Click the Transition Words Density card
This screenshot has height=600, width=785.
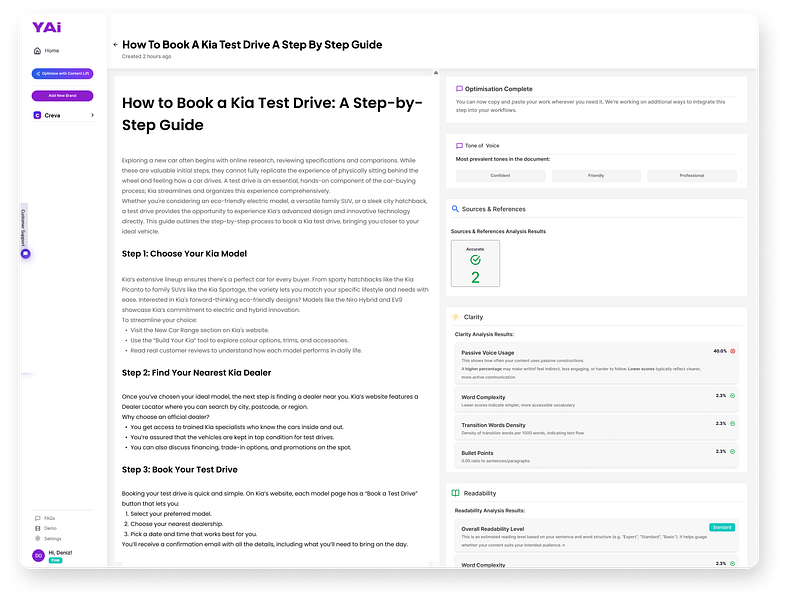(x=596, y=427)
